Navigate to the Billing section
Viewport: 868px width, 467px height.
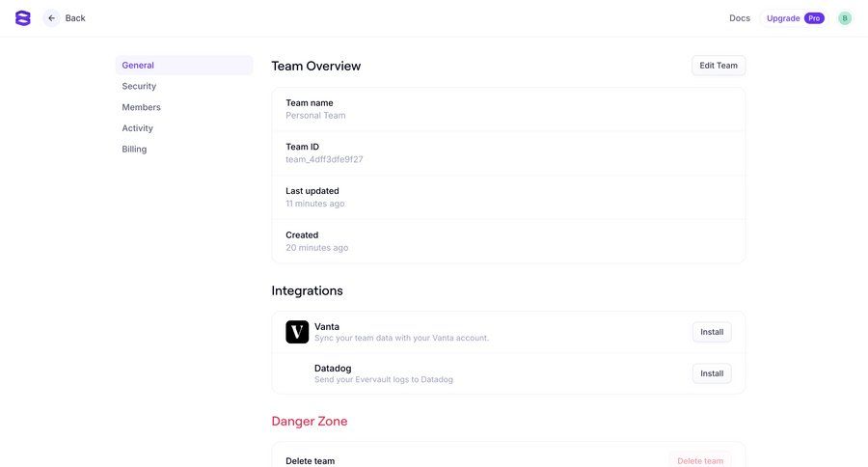[134, 150]
